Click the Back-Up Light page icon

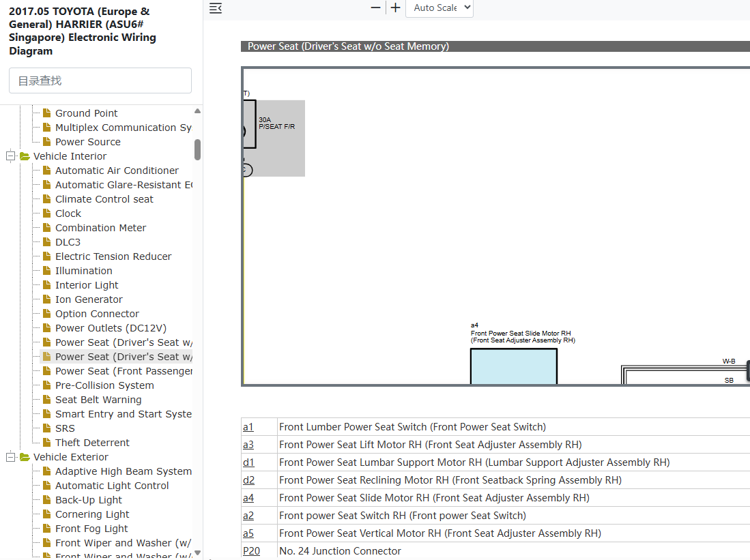[x=47, y=500]
